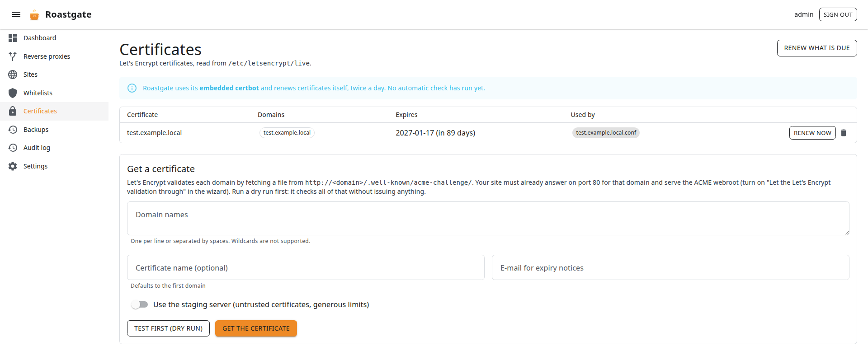Click the Expires column header
This screenshot has height=355, width=868.
406,115
